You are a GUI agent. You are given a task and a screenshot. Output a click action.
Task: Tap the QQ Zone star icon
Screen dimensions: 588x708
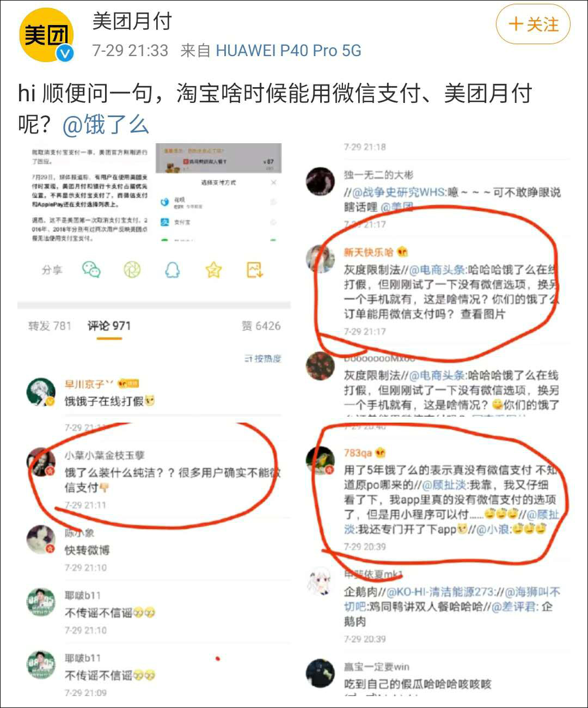(213, 270)
